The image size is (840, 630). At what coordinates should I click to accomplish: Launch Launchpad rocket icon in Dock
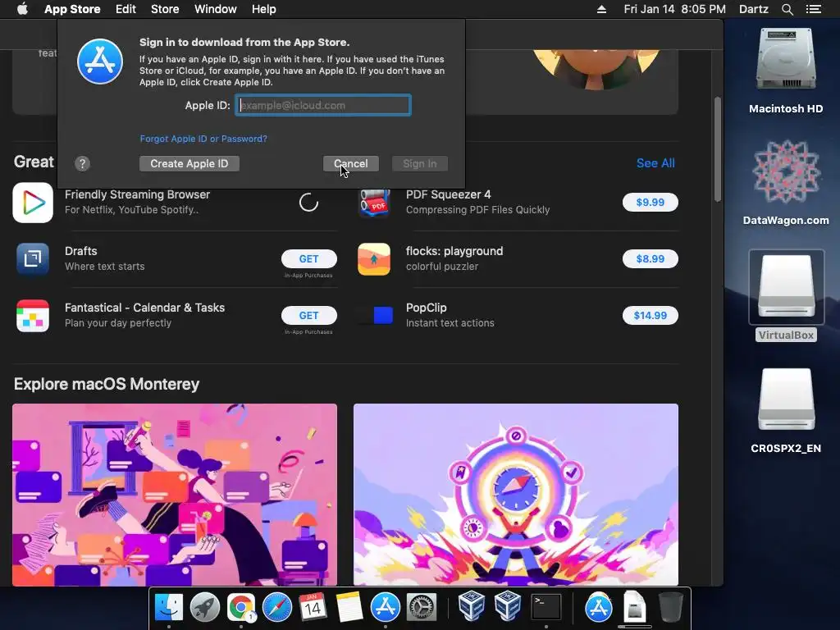point(204,608)
